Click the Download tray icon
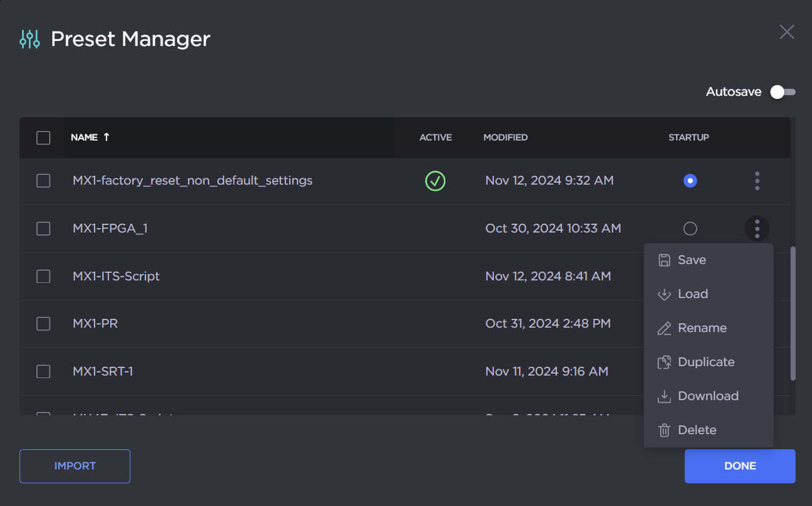 [x=664, y=396]
